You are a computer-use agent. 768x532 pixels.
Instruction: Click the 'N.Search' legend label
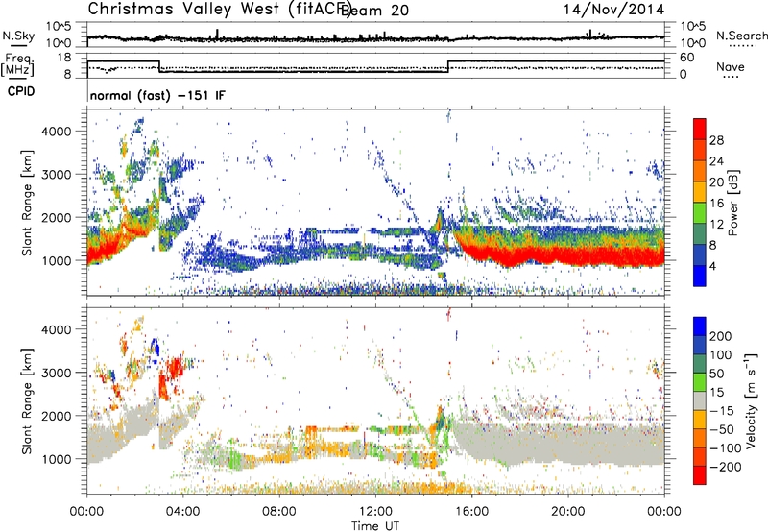[x=741, y=36]
